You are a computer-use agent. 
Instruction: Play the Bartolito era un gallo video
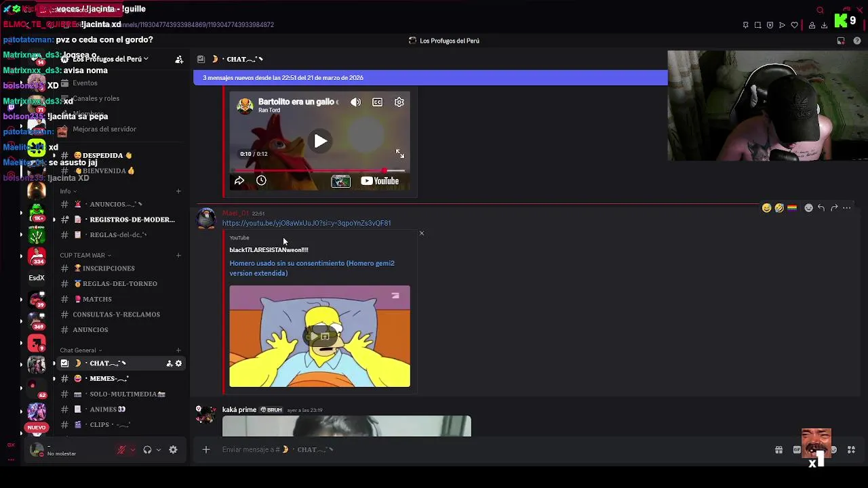tap(320, 141)
